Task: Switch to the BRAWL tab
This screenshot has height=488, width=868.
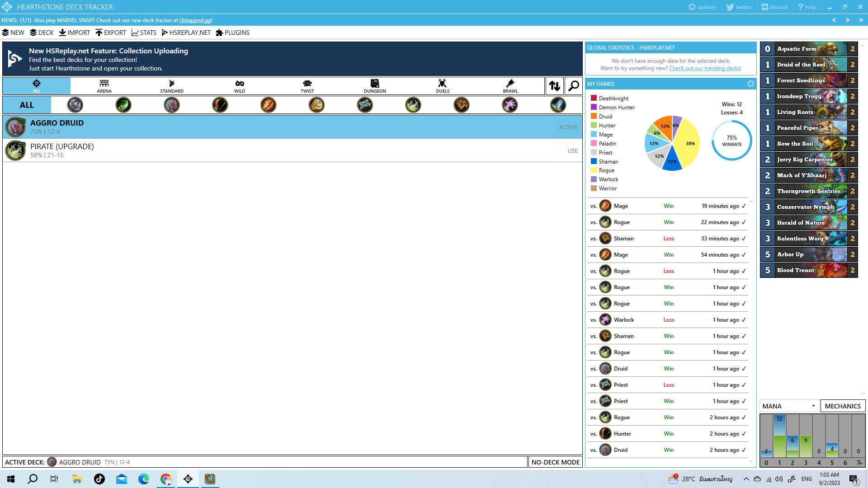Action: (x=510, y=86)
